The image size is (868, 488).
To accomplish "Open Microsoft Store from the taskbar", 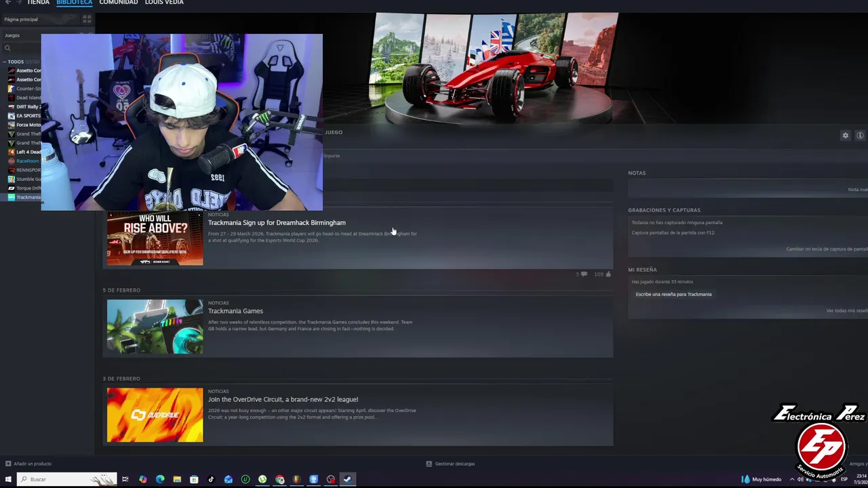I will pos(194,479).
